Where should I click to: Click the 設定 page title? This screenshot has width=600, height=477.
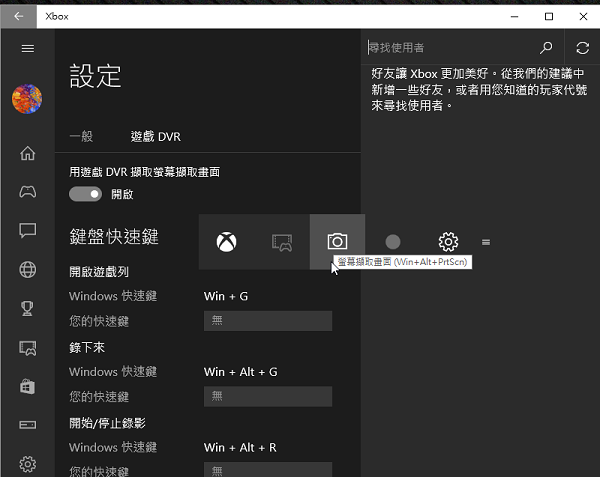coord(95,77)
